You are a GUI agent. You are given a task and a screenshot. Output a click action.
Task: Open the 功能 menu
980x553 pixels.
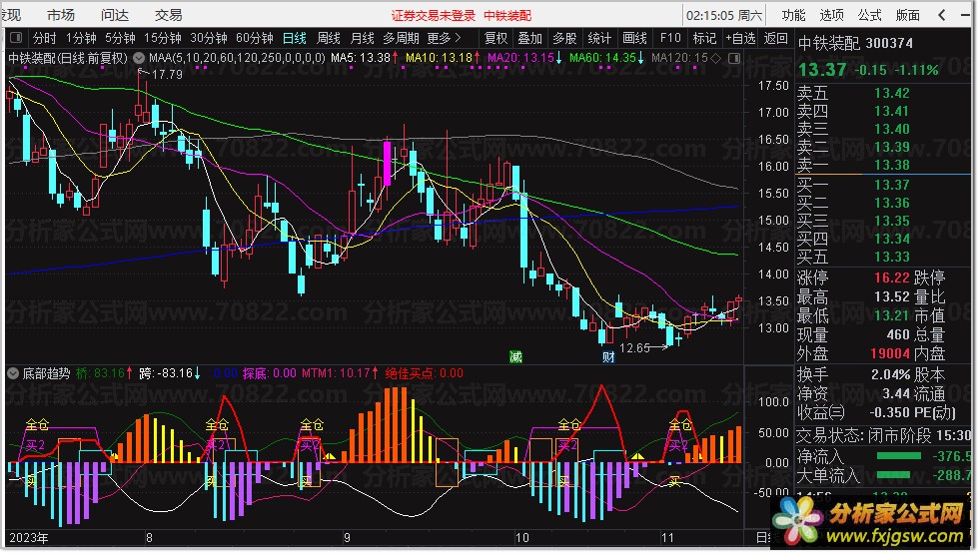793,15
